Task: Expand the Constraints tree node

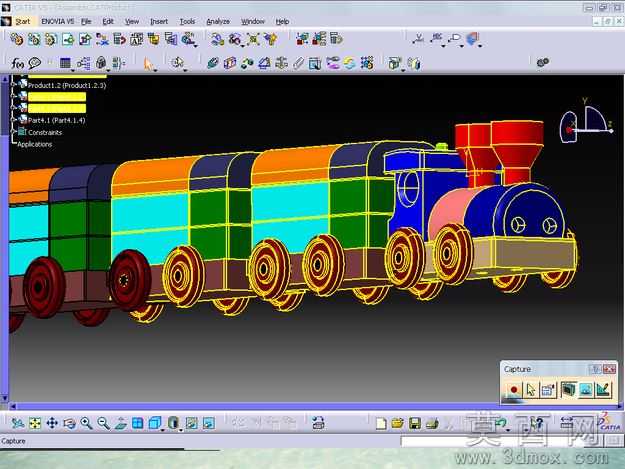Action: coord(14,131)
